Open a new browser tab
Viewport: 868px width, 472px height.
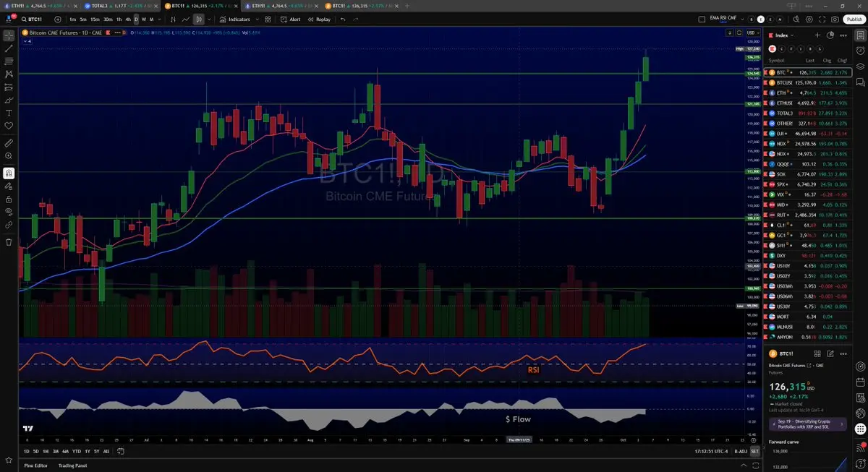pos(407,6)
